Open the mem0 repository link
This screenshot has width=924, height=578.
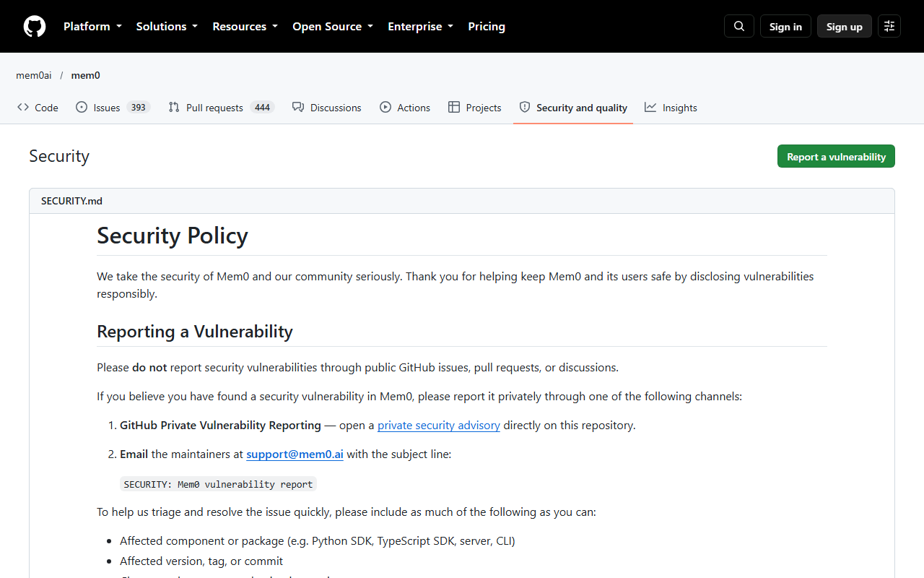pyautogui.click(x=86, y=75)
